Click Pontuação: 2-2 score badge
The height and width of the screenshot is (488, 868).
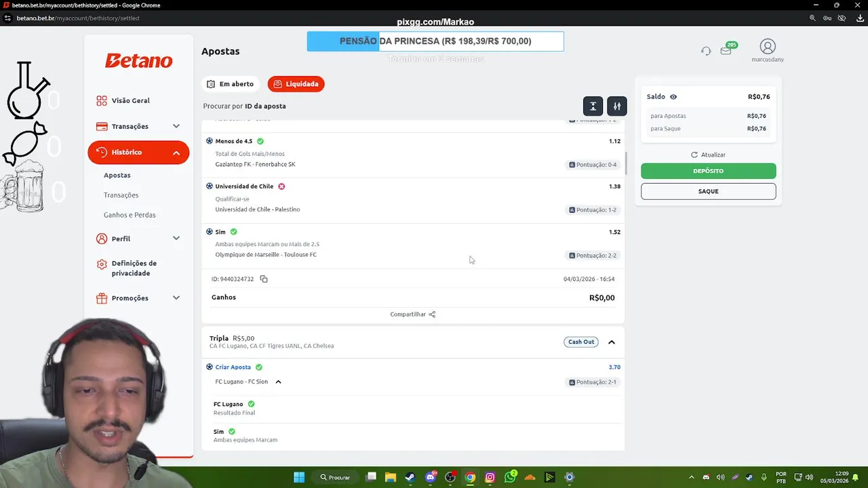point(593,256)
